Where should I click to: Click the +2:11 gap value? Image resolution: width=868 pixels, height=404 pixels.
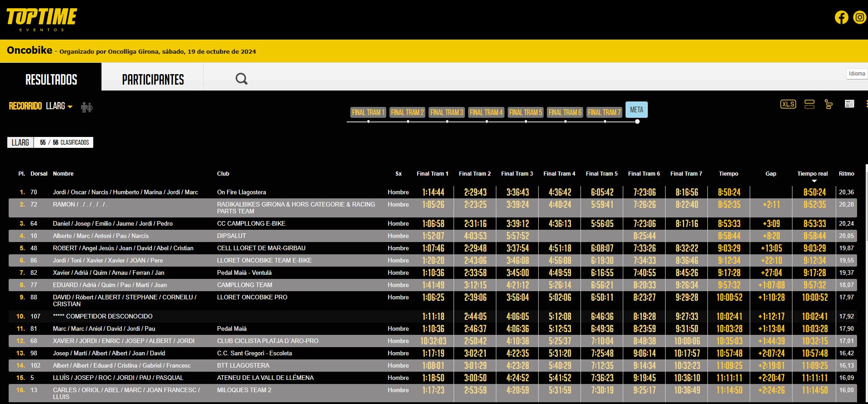771,205
